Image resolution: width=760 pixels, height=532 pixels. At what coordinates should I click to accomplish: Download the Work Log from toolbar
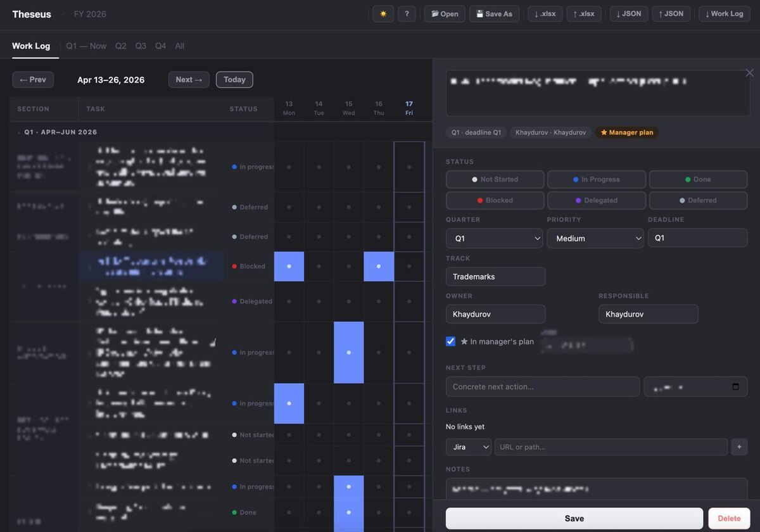click(x=725, y=14)
